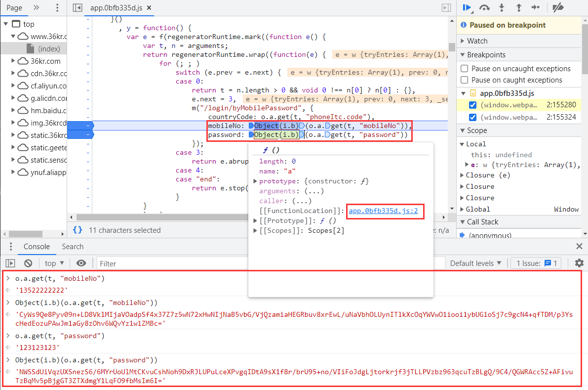Image resolution: width=588 pixels, height=390 pixels.
Task: Clear the console output
Action: pyautogui.click(x=29, y=263)
